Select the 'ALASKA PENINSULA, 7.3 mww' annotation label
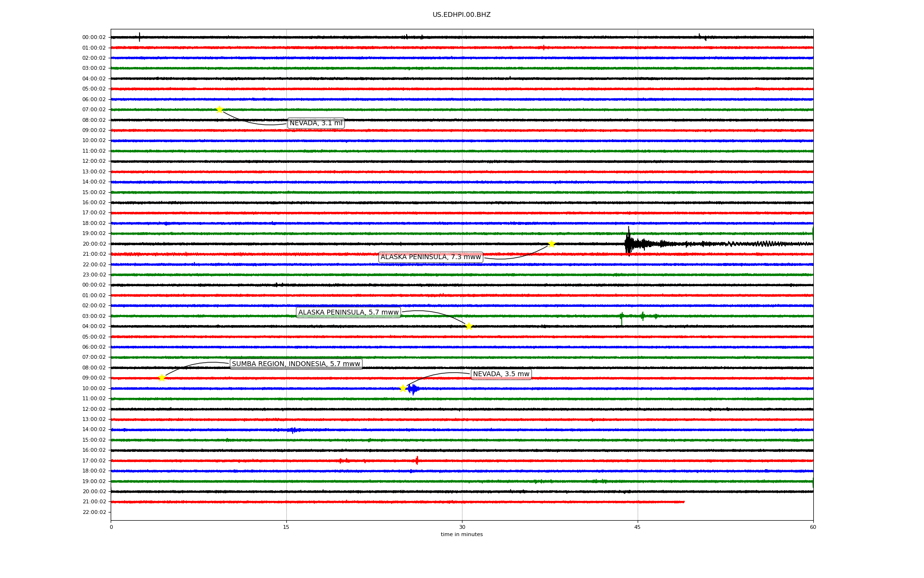The width and height of the screenshot is (924, 578). pos(431,257)
